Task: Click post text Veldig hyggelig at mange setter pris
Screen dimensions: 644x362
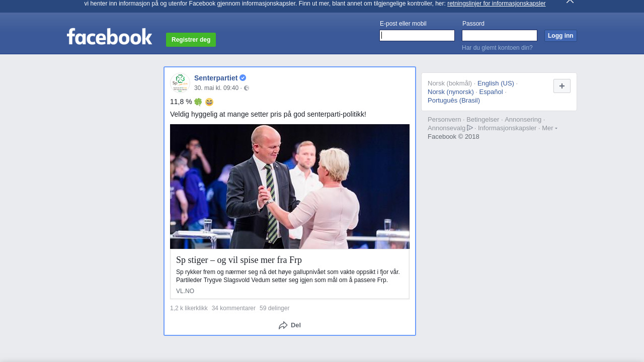Action: coord(268,114)
